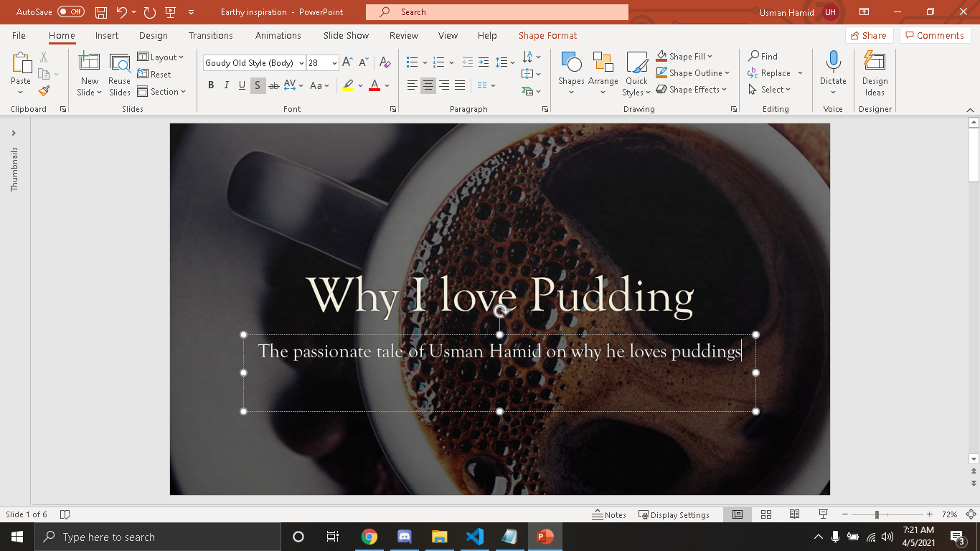Click the zoom slider handle
980x551 pixels.
[x=877, y=514]
